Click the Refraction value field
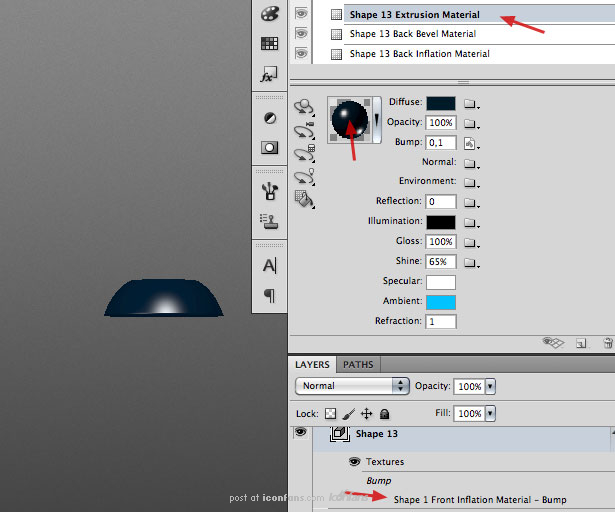Screen dimensions: 615x512 click(x=441, y=322)
